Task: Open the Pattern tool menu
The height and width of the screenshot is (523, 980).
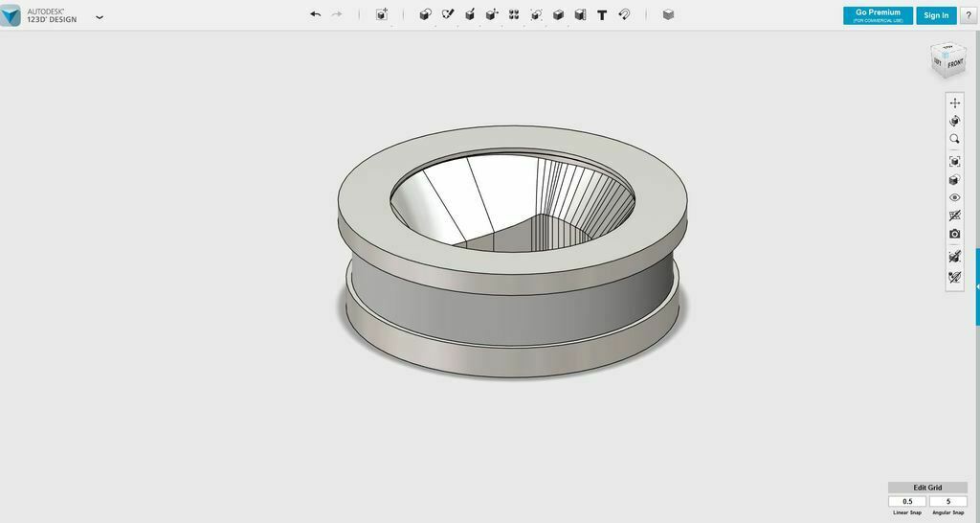Action: pos(514,14)
